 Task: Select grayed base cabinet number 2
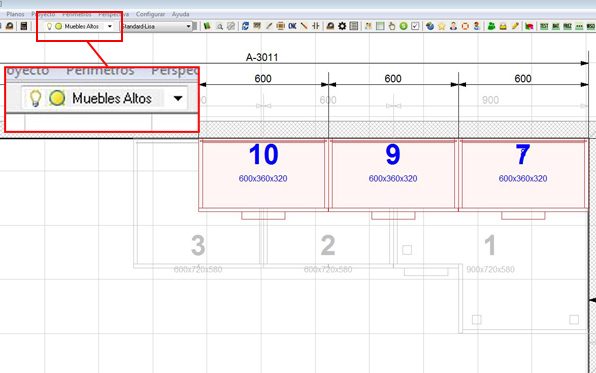coord(328,245)
